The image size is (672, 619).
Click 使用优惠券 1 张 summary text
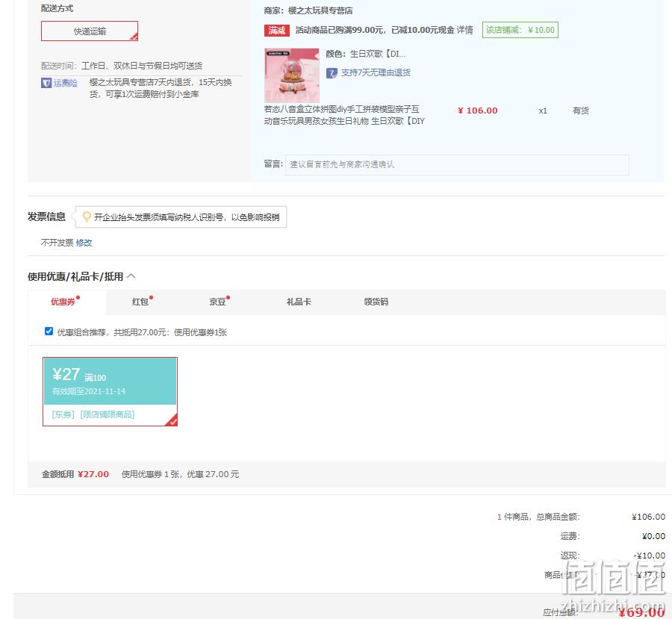181,474
